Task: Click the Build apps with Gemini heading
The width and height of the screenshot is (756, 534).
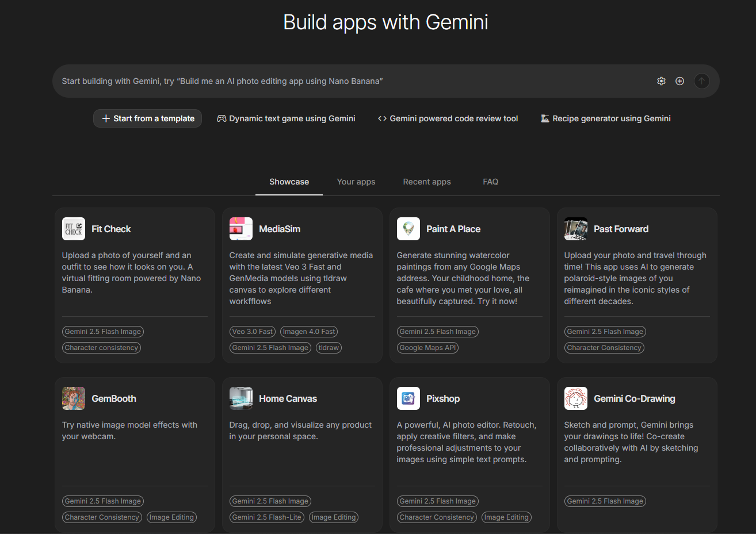Action: tap(385, 22)
